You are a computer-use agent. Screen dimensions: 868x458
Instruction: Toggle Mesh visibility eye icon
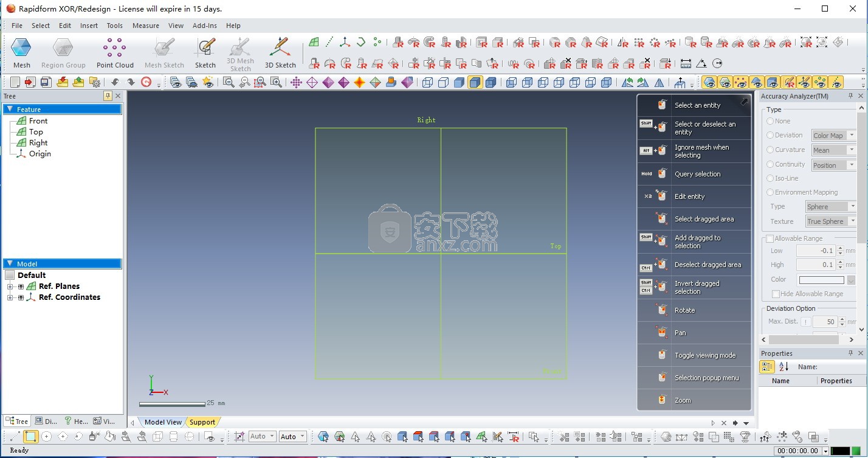click(x=709, y=82)
